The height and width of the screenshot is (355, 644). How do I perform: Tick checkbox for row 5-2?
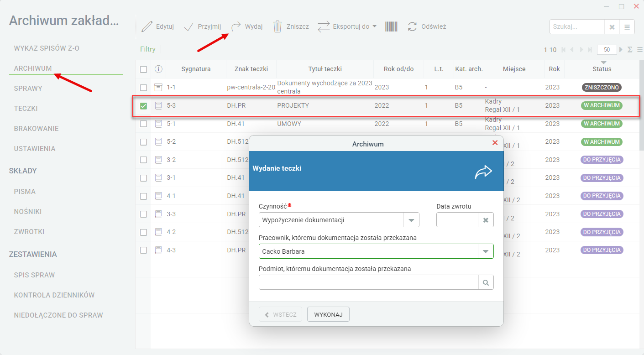coord(143,142)
